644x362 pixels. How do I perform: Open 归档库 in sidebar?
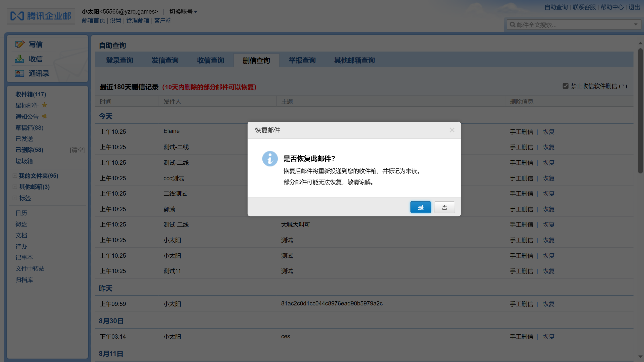[24, 280]
